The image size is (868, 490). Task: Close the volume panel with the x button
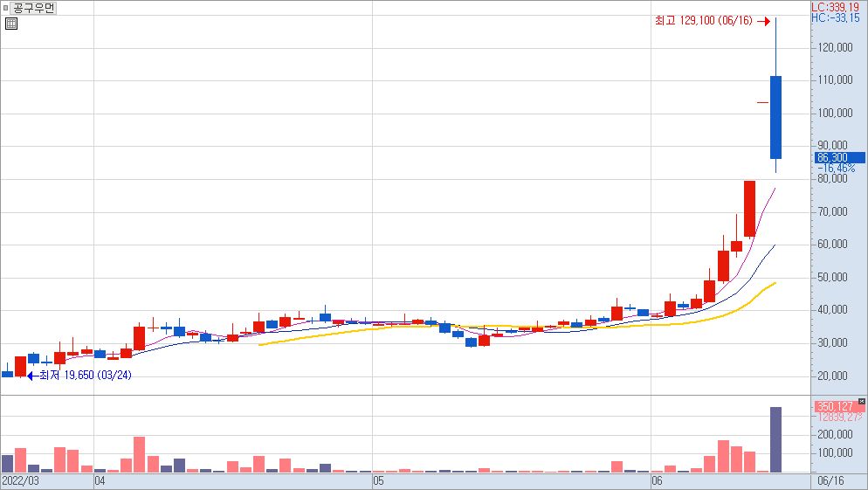pos(861,401)
